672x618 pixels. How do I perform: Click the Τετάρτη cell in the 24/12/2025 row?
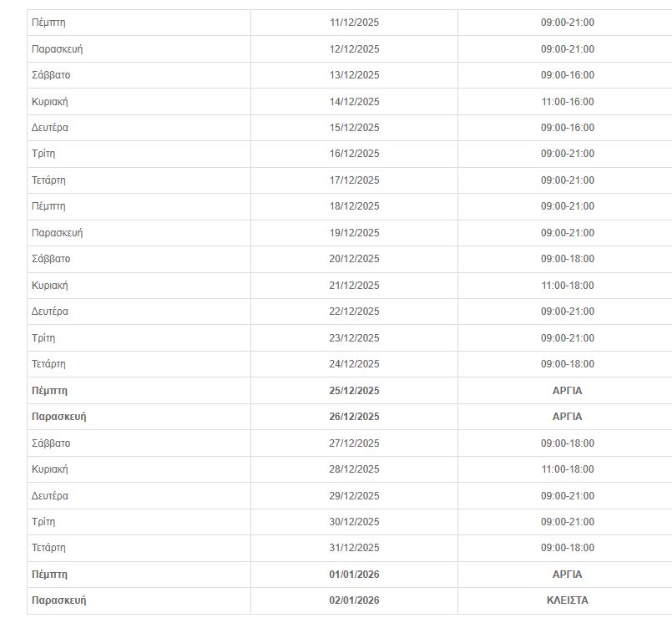point(48,364)
